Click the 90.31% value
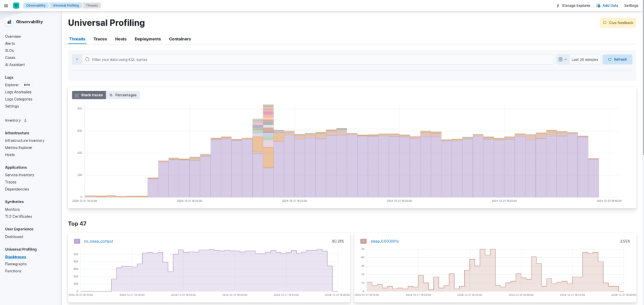The width and height of the screenshot is (644, 305). pyautogui.click(x=338, y=241)
